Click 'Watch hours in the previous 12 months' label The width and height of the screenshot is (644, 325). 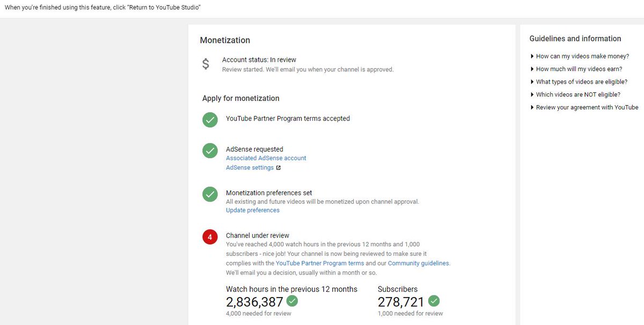tap(291, 289)
